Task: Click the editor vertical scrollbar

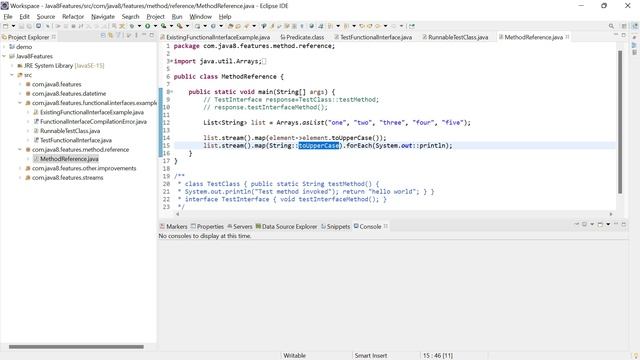Action: click(x=620, y=122)
